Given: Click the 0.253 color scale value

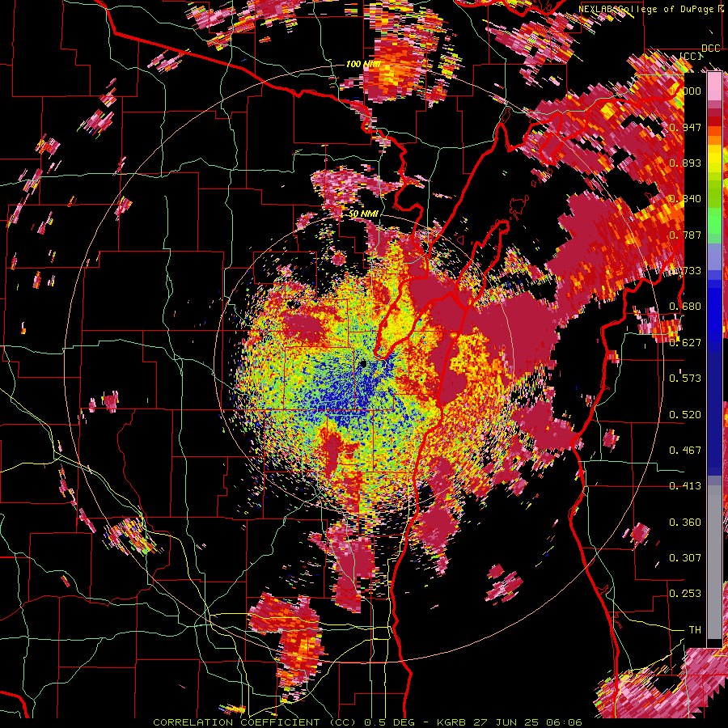Looking at the screenshot, I should (x=685, y=594).
